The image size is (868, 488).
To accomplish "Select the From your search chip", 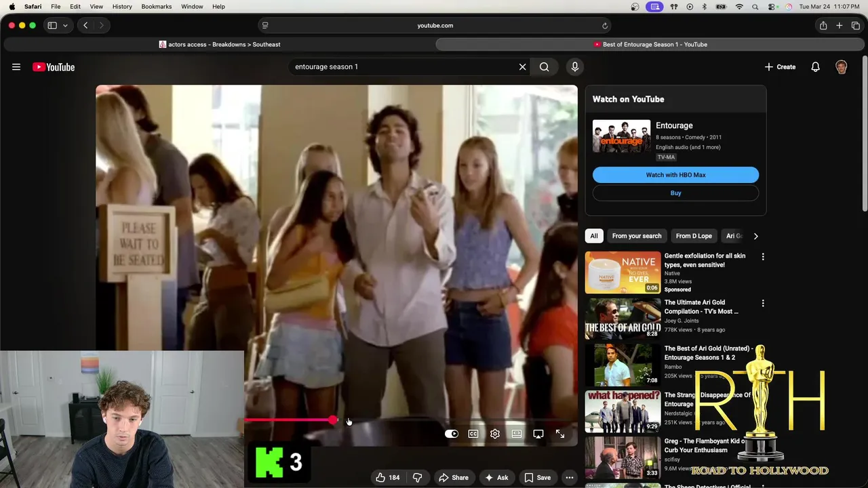I will (637, 236).
